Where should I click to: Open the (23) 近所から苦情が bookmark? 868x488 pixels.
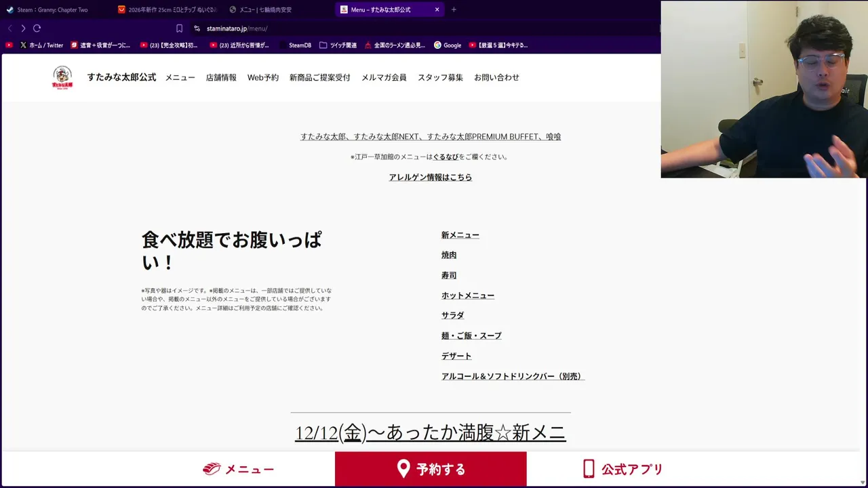[x=239, y=45]
